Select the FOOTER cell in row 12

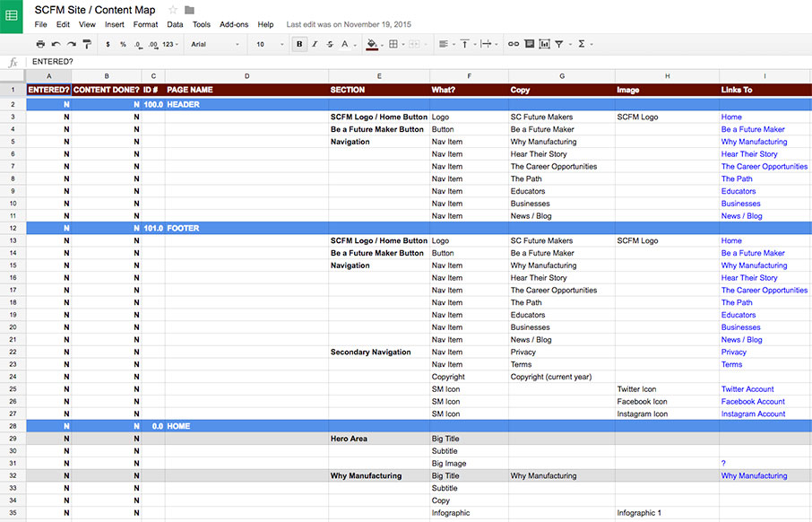[x=247, y=228]
